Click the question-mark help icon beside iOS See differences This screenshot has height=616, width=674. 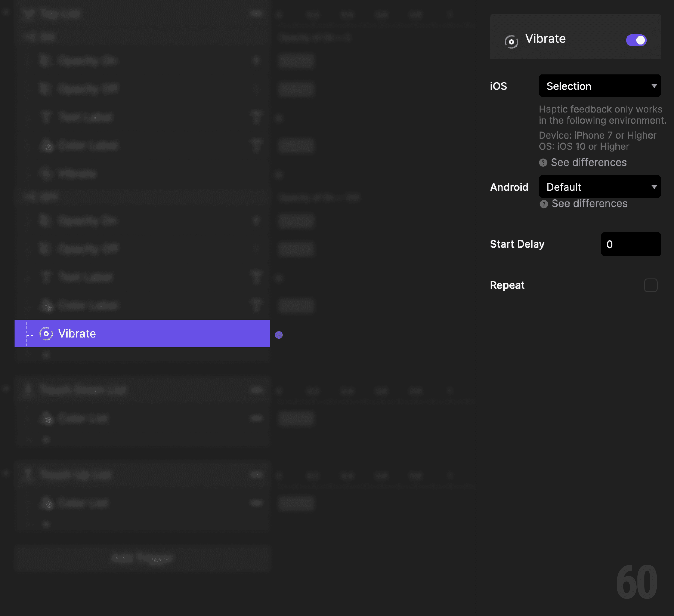[x=543, y=163]
